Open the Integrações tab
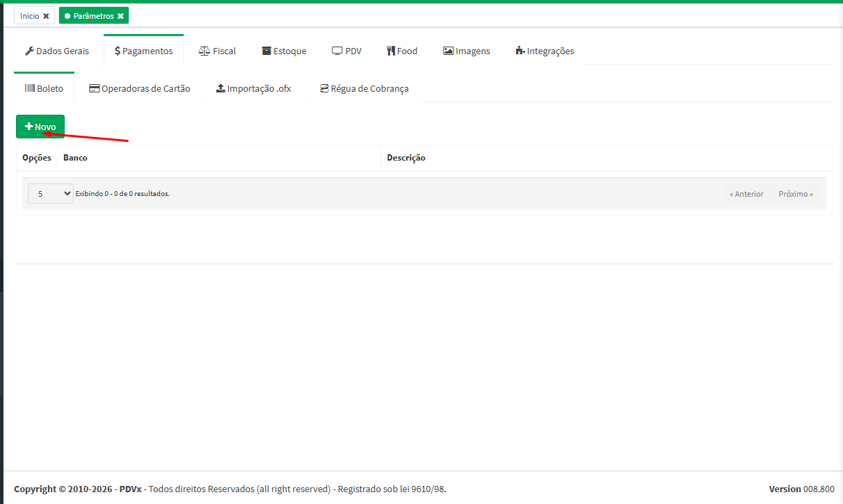 click(545, 51)
